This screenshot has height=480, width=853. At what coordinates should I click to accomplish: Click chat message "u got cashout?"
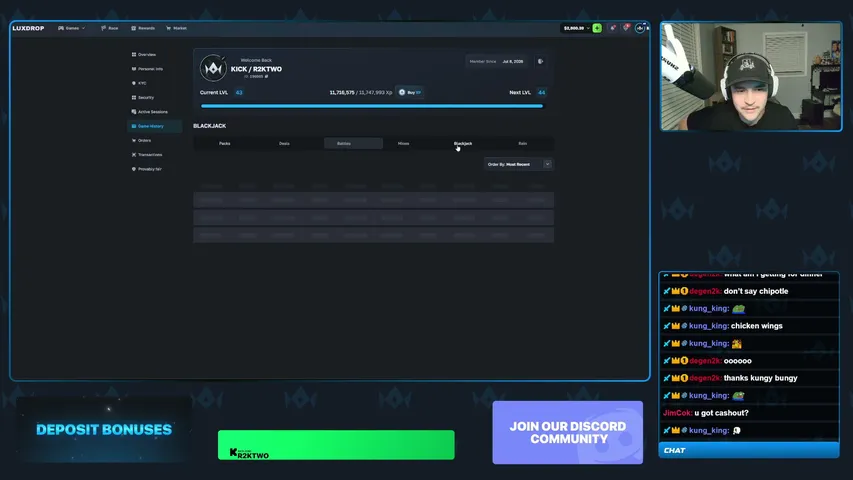pyautogui.click(x=721, y=413)
